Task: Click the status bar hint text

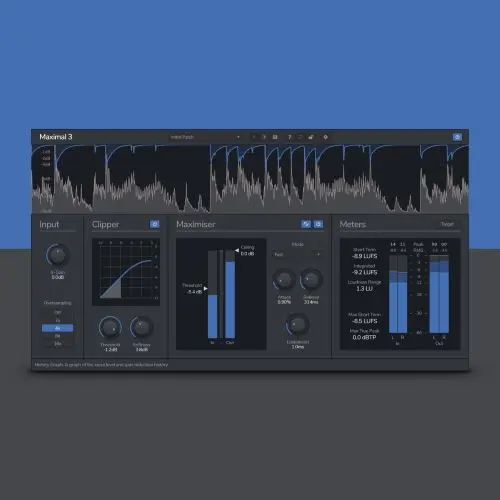Action: (101, 365)
